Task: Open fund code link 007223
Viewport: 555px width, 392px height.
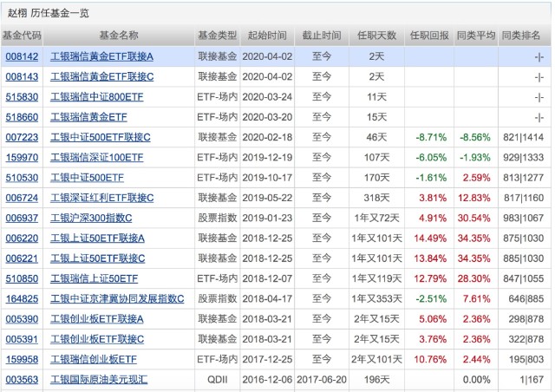Action: tap(22, 137)
